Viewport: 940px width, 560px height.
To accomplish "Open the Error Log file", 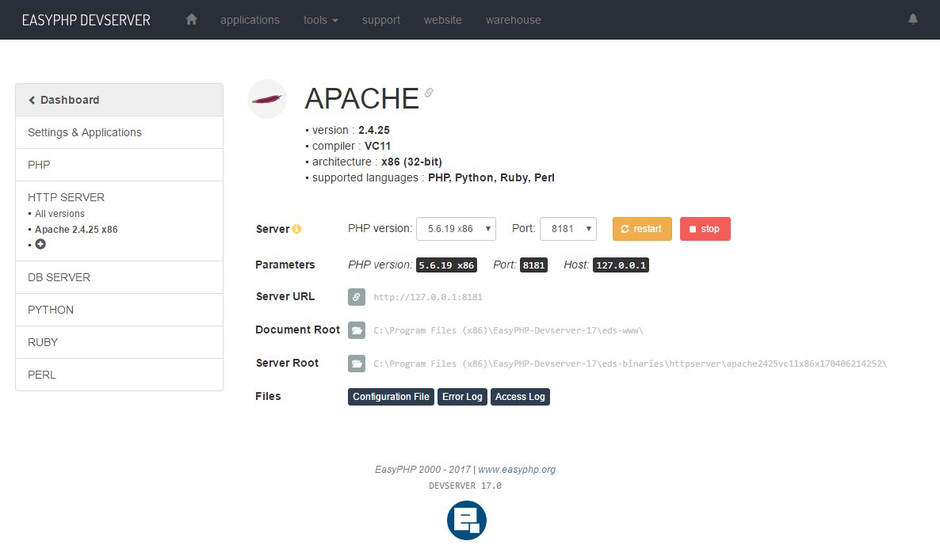I will click(x=462, y=396).
